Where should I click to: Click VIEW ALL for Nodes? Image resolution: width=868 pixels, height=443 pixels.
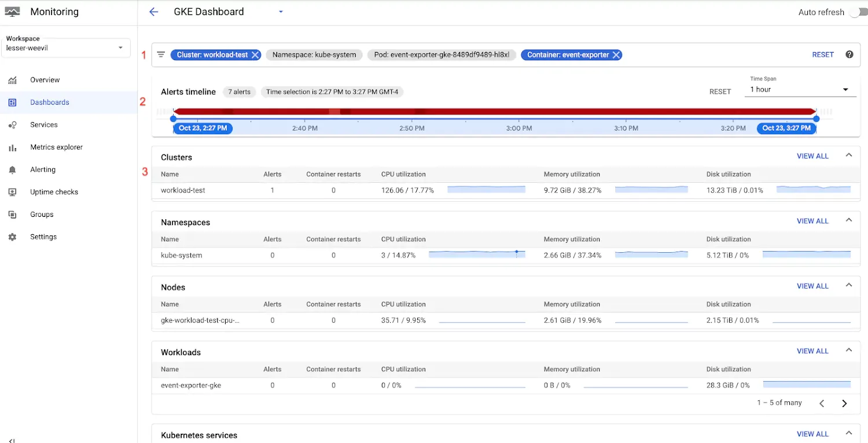pyautogui.click(x=813, y=286)
